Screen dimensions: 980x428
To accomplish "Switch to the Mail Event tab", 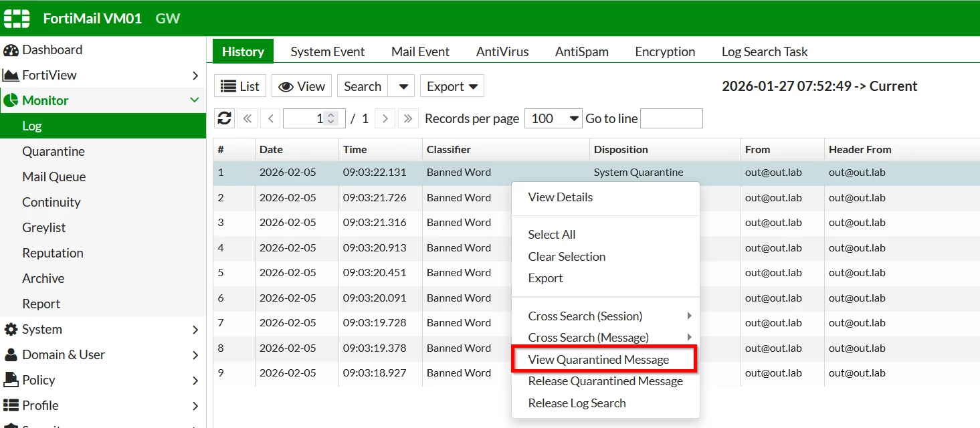I will point(420,51).
